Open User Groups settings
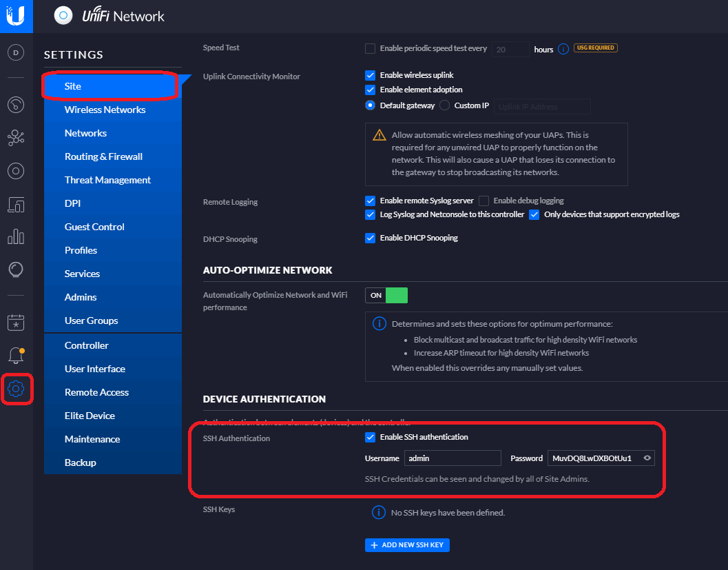728x570 pixels. point(113,320)
